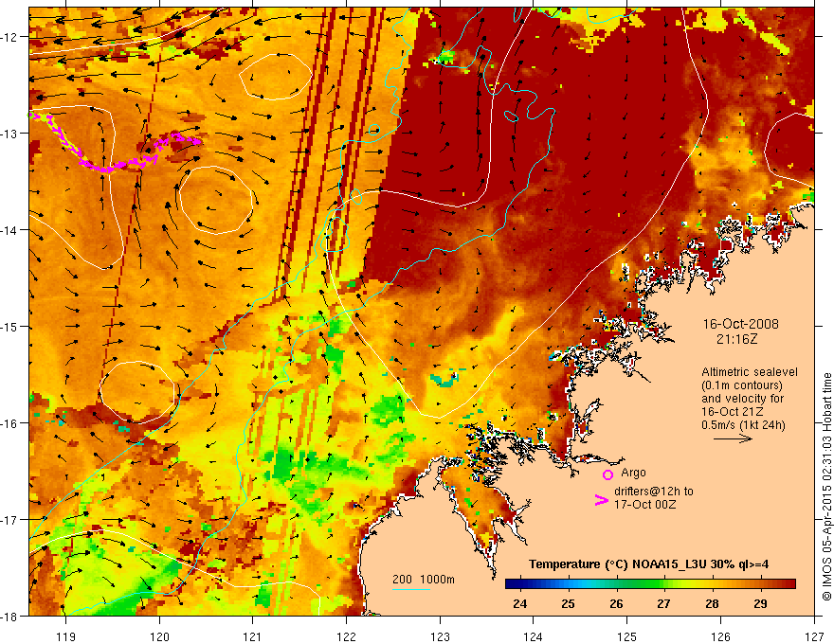Viewport: 834px width, 644px height.
Task: Click latitude axis label "-17"
Action: [10, 520]
